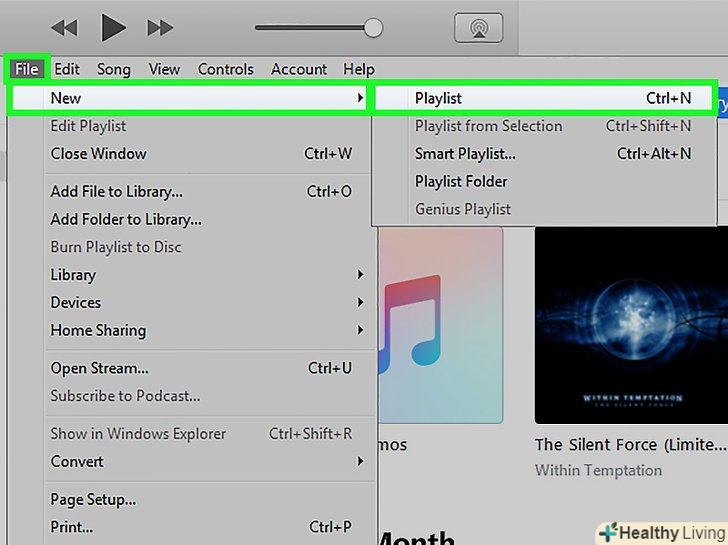Expand the Home Sharing submenu arrow
728x545 pixels.
point(360,330)
